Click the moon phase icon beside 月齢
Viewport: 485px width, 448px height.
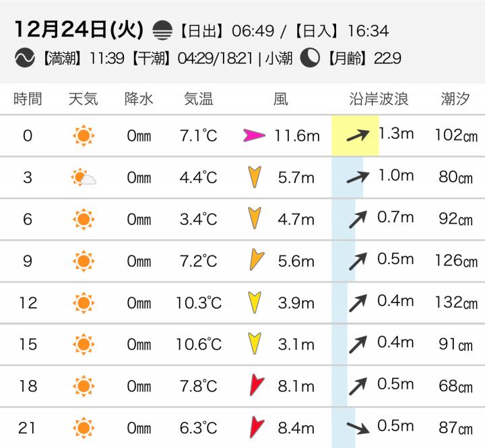[x=310, y=58]
